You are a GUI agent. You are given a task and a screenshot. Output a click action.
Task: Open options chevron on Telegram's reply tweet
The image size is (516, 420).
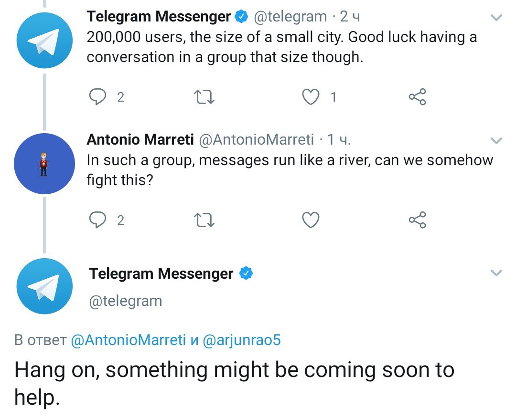point(497,273)
